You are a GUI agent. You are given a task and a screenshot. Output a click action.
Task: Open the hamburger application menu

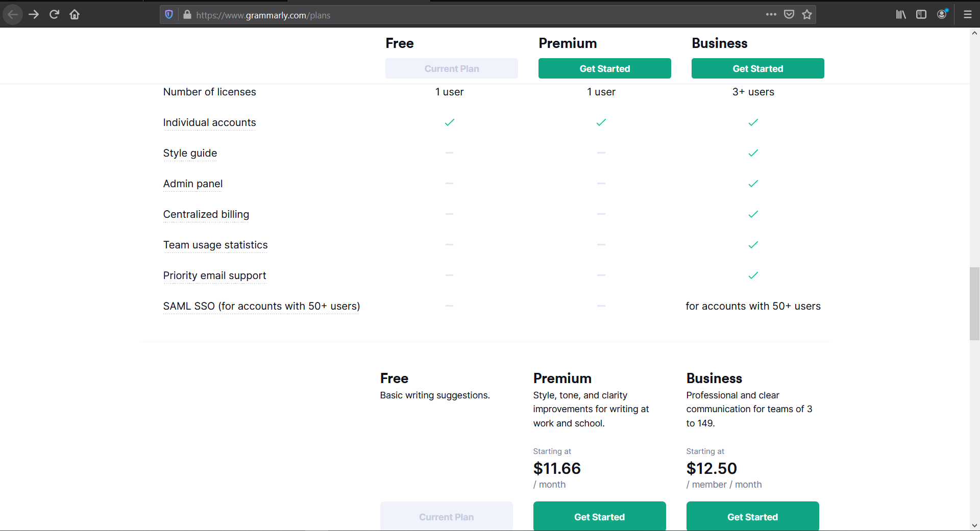pyautogui.click(x=967, y=15)
